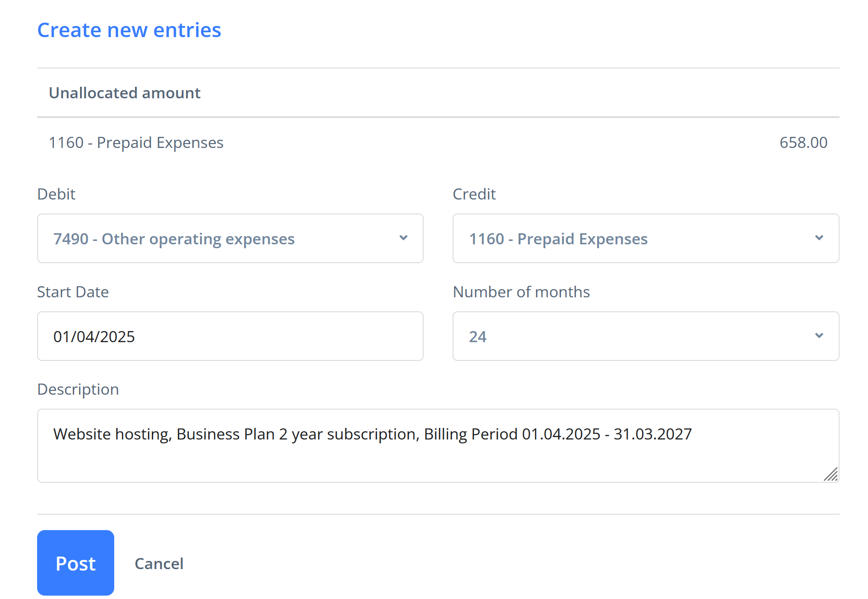Click the Description label
The width and height of the screenshot is (868, 599).
pos(78,389)
